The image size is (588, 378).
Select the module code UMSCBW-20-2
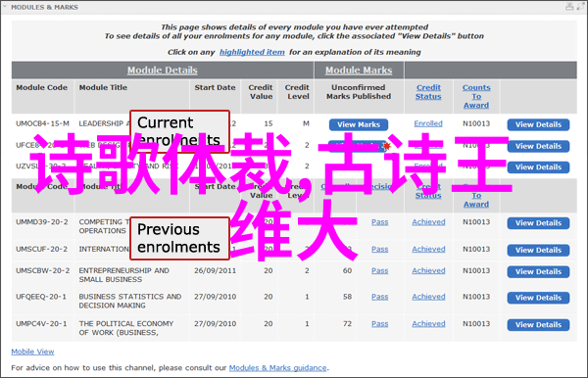pyautogui.click(x=42, y=270)
